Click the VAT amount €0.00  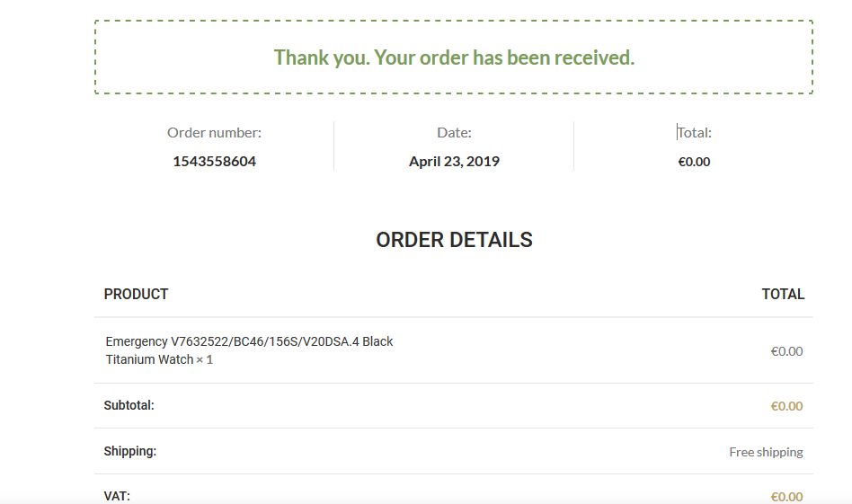coord(786,496)
